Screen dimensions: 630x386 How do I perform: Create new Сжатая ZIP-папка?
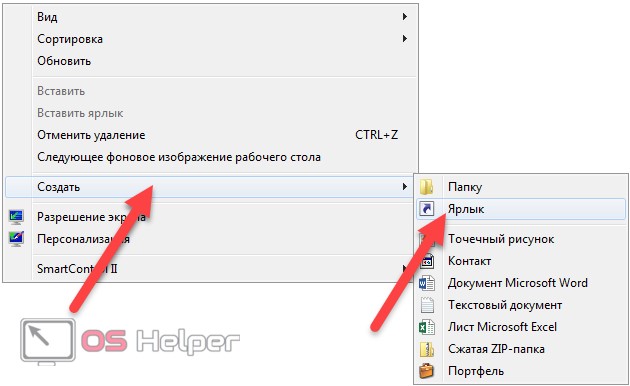(x=521, y=349)
